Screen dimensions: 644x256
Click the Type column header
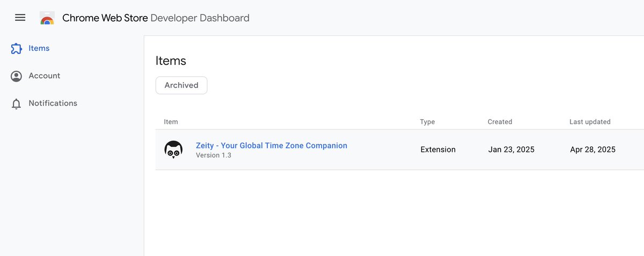427,122
